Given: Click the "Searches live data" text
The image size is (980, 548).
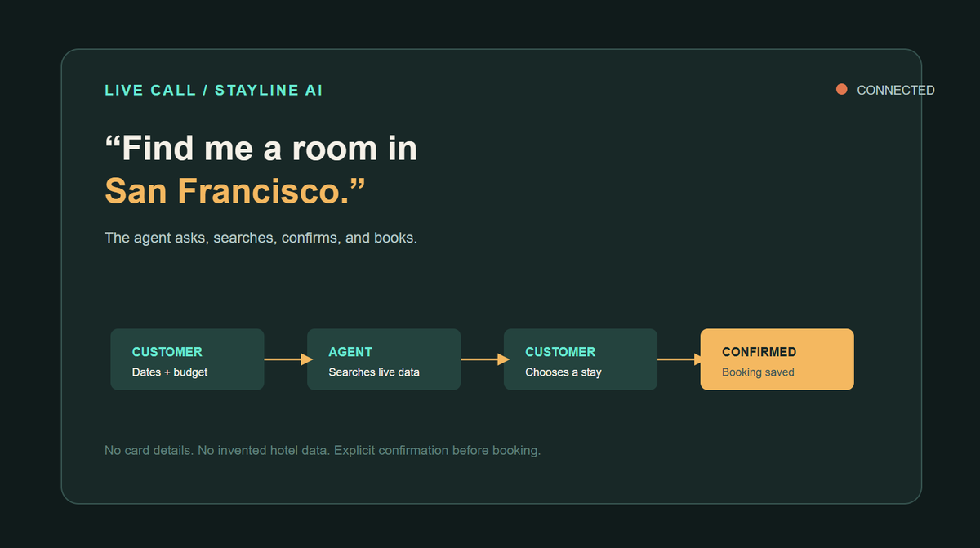Looking at the screenshot, I should 374,372.
